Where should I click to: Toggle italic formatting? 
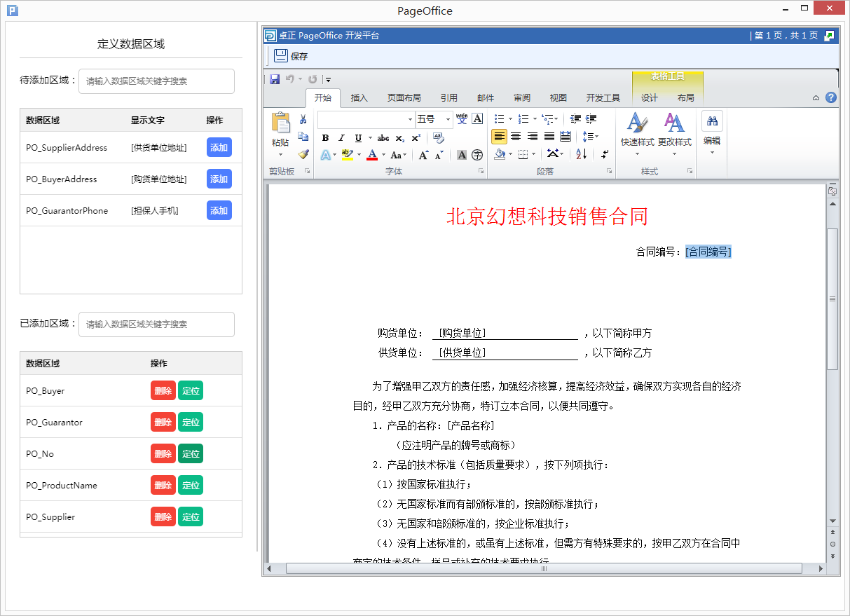coord(342,138)
